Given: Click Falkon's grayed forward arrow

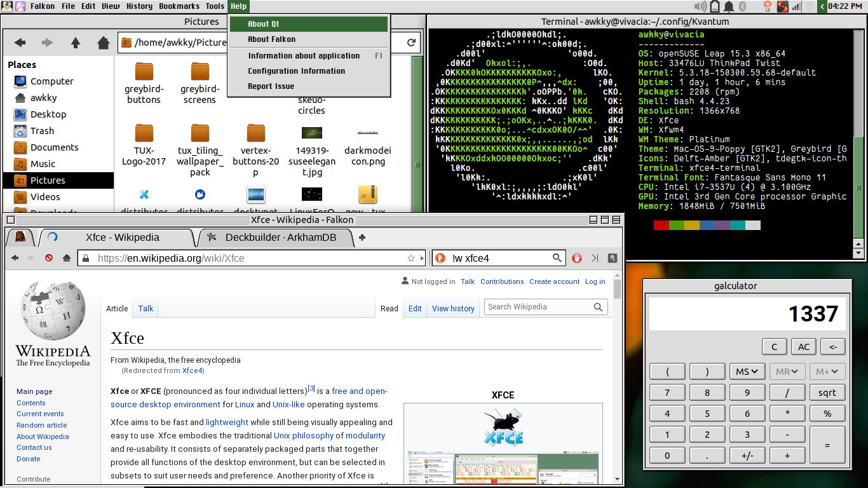Looking at the screenshot, I should pyautogui.click(x=31, y=258).
